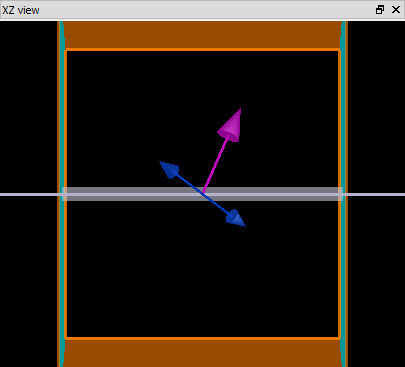
Task: Click the upper-left blue arrow head
Action: [x=169, y=169]
